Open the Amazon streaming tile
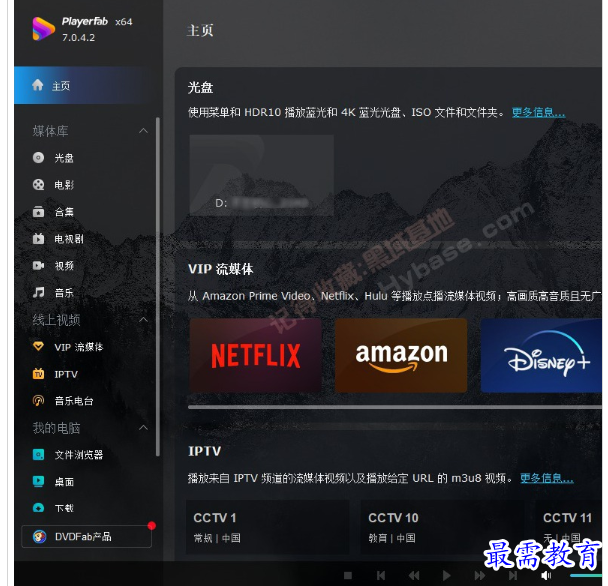 tap(401, 355)
